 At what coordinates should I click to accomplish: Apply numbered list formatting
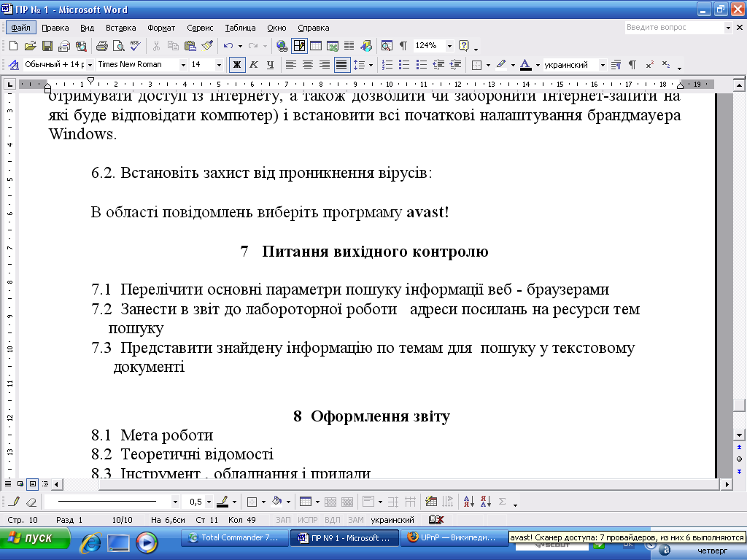(x=387, y=64)
